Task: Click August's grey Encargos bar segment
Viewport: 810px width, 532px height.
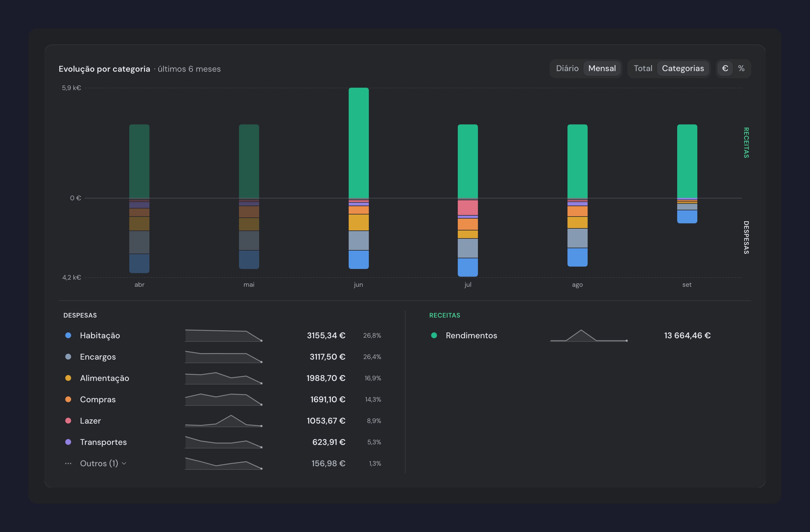Action: (x=577, y=238)
